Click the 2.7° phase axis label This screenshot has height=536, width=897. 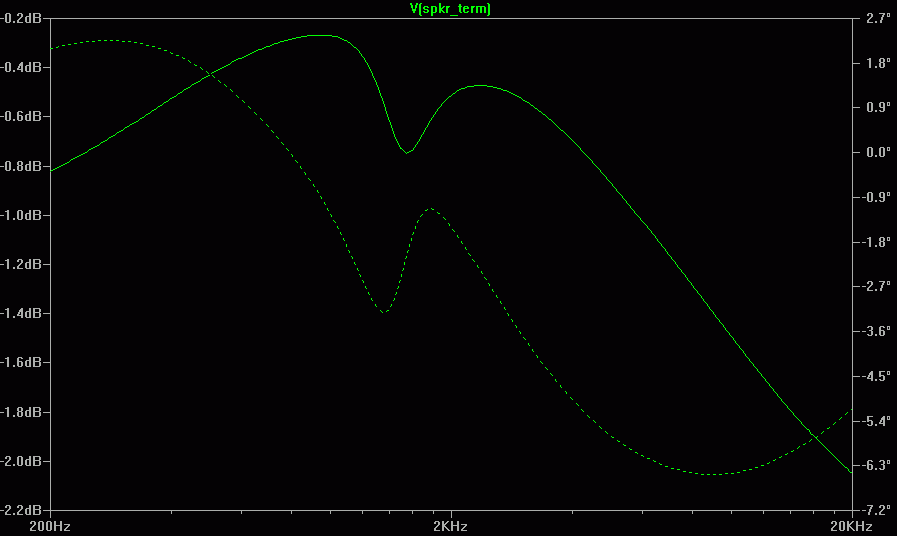[878, 18]
